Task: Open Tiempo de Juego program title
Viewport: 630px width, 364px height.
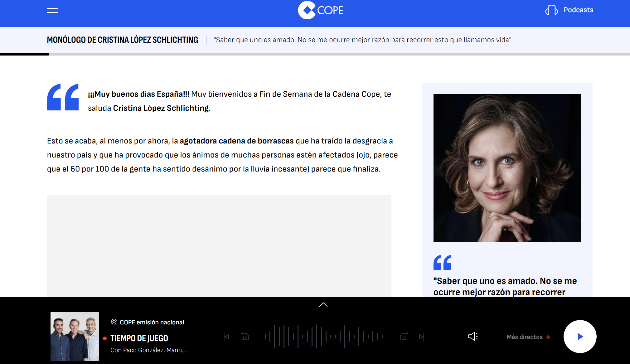Action: [139, 338]
